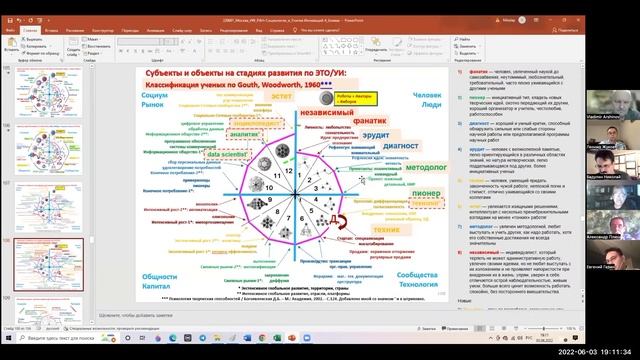Open Vladimir Arshinov's video tile
This screenshot has height=360, width=640.
[613, 105]
